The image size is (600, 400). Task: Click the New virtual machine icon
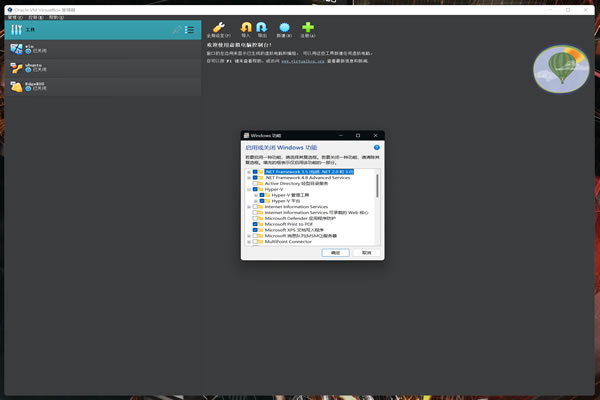[285, 29]
